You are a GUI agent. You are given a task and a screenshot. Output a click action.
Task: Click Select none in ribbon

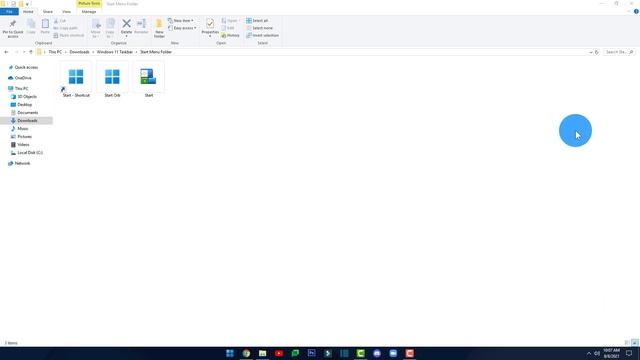point(259,28)
